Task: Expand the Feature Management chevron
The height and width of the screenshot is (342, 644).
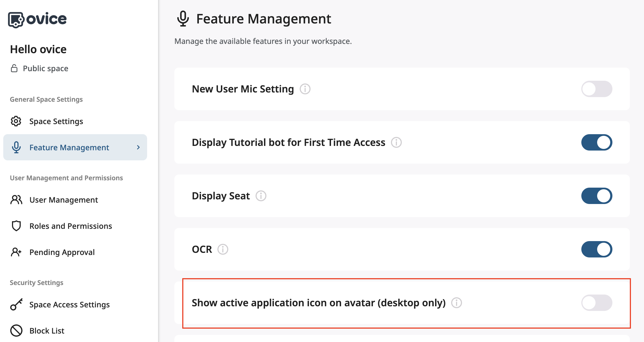Action: pos(138,147)
